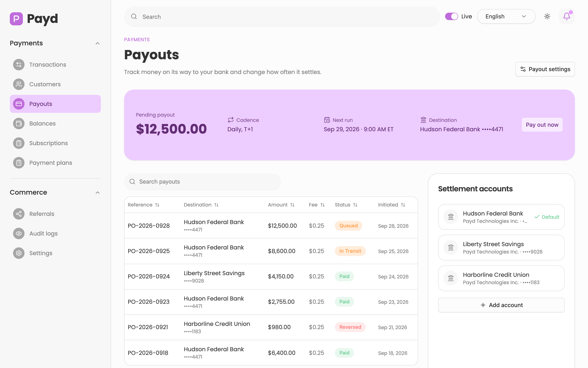Click the Referrals share icon
This screenshot has width=588, height=368.
tap(19, 214)
